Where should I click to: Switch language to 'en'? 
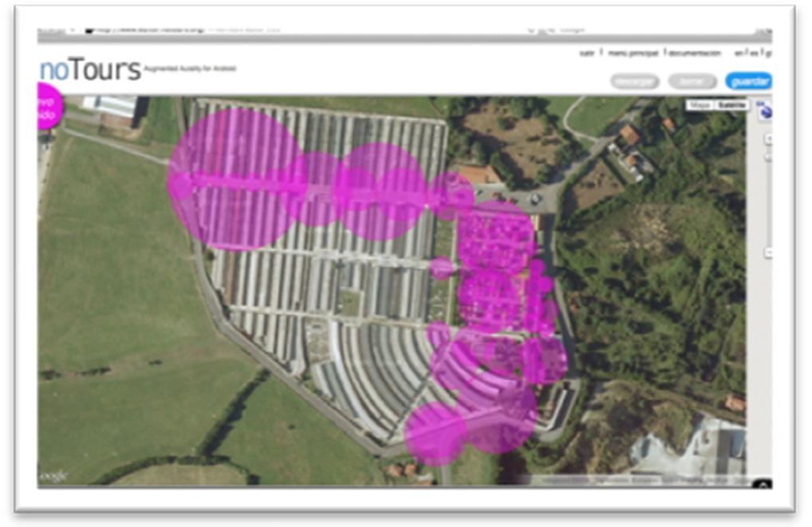pos(739,53)
